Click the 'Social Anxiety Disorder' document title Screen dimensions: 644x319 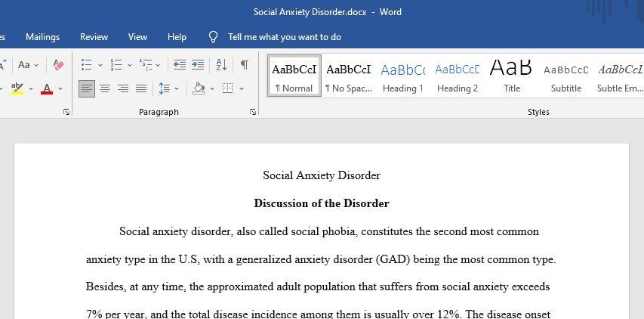(x=322, y=175)
